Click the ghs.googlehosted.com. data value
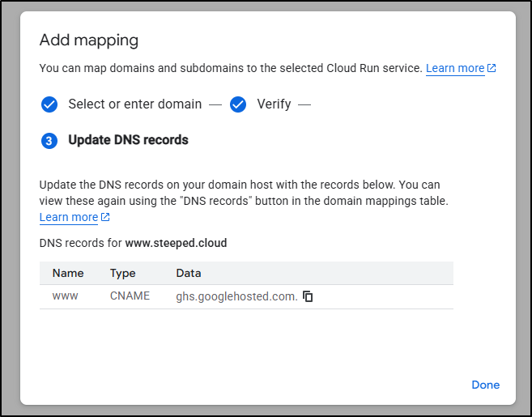 click(236, 296)
